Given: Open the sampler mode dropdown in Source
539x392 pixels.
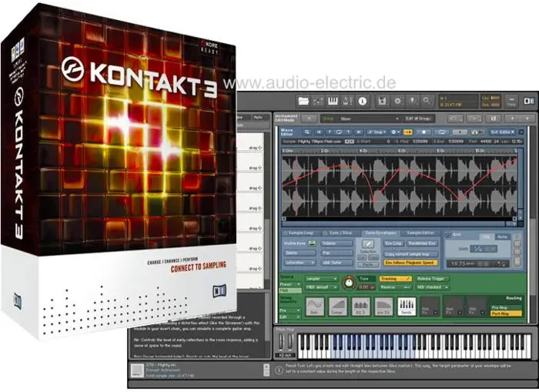Looking at the screenshot, I should click(321, 279).
